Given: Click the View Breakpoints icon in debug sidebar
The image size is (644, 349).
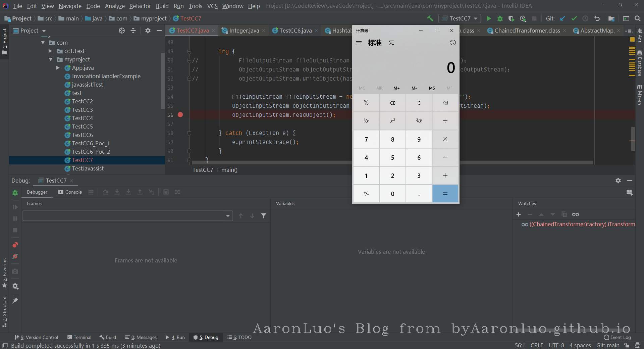Looking at the screenshot, I should (15, 245).
